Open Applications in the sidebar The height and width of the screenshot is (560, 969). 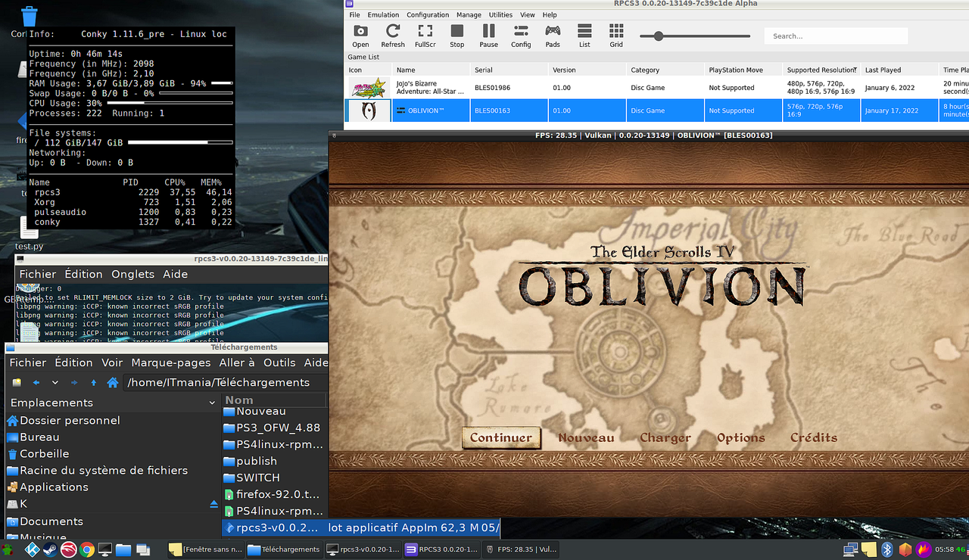[x=47, y=487]
